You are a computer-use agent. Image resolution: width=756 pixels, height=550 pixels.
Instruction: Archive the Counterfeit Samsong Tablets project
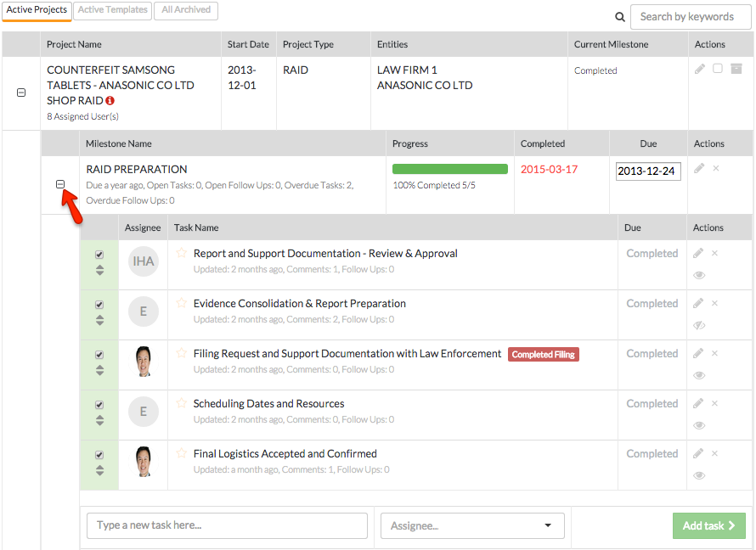coord(736,69)
